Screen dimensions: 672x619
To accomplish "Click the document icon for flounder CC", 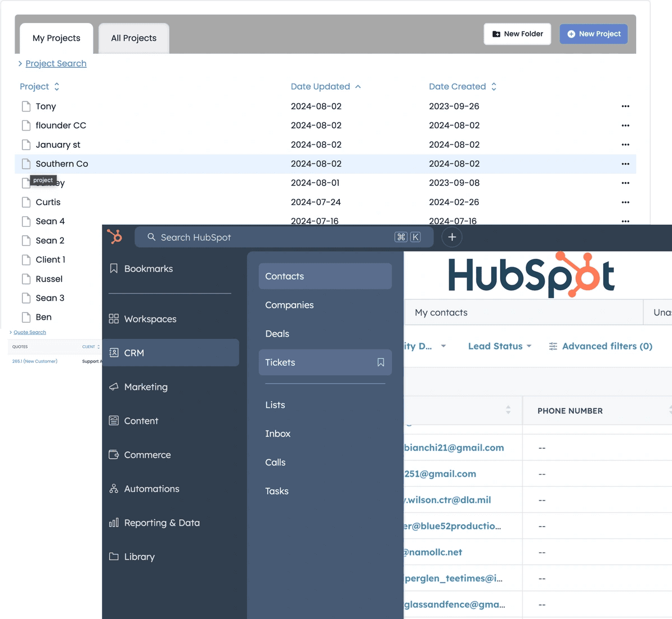I will point(26,125).
